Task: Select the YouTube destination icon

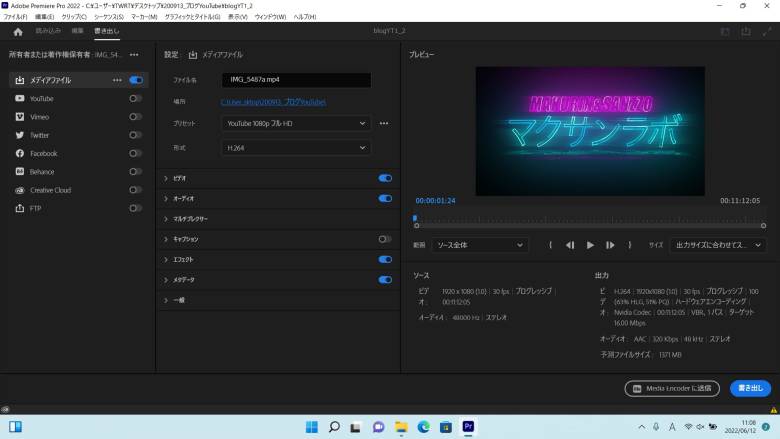Action: (x=20, y=98)
